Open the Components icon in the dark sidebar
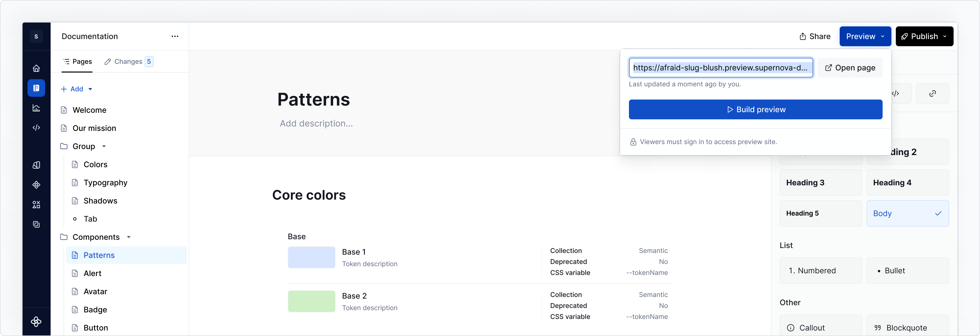Screen dimensions: 980x336 coord(36,185)
